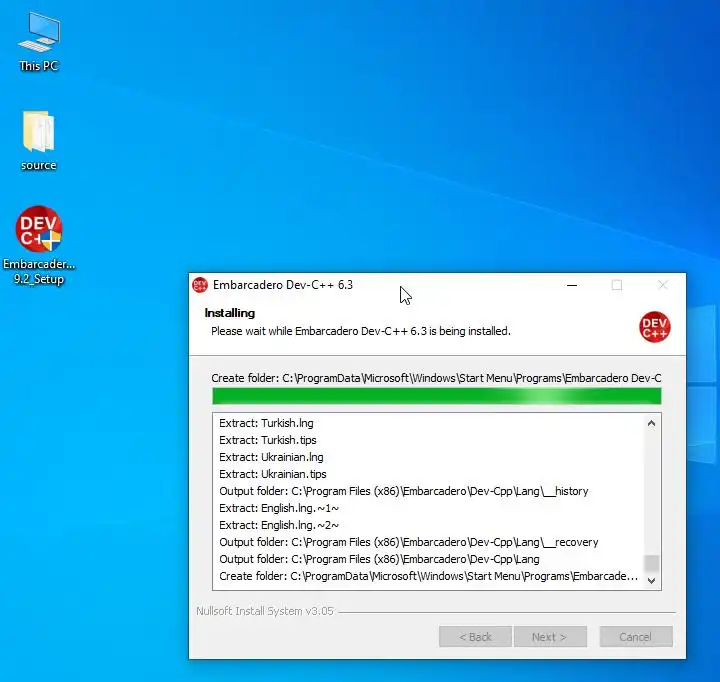Click the log scrollbar up arrow
Image resolution: width=720 pixels, height=682 pixels.
[651, 423]
